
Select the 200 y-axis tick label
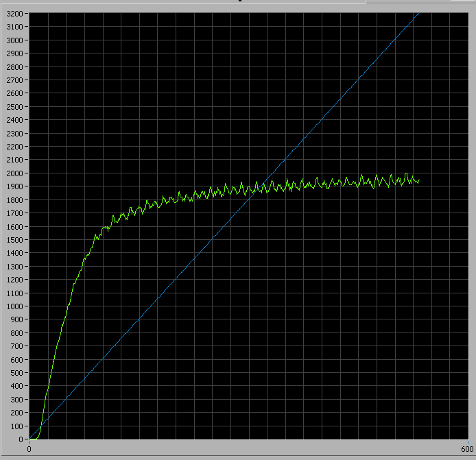pyautogui.click(x=16, y=413)
